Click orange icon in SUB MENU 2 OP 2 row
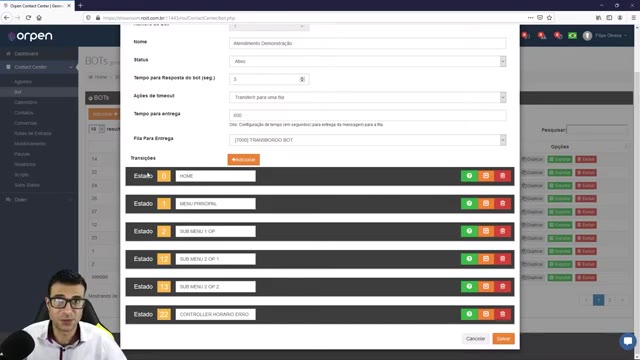 (x=486, y=287)
